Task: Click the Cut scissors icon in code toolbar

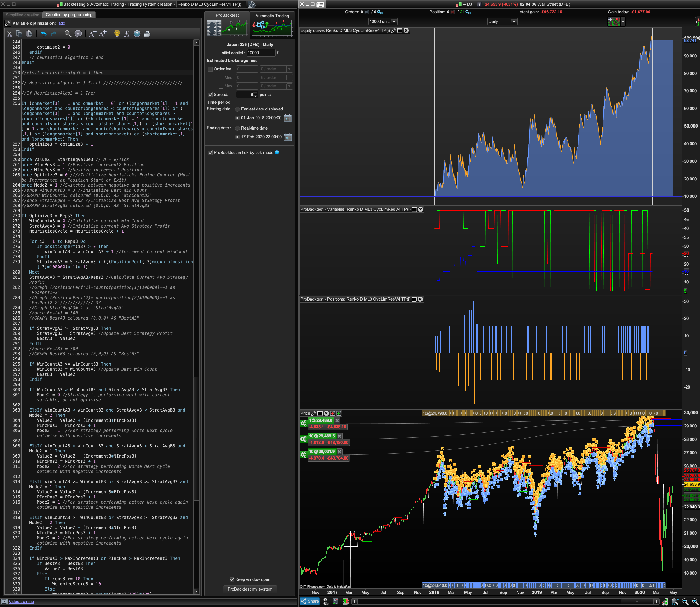Action: (9, 34)
